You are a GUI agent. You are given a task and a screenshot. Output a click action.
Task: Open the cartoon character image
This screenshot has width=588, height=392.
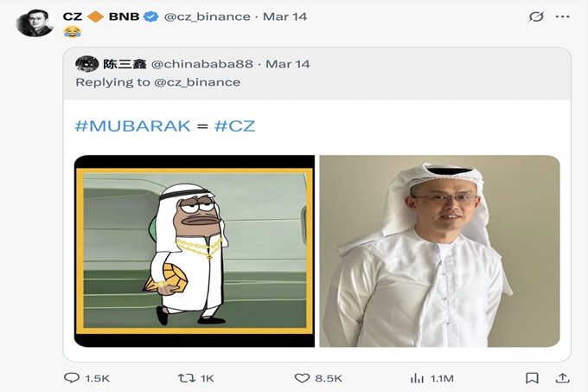tap(195, 251)
